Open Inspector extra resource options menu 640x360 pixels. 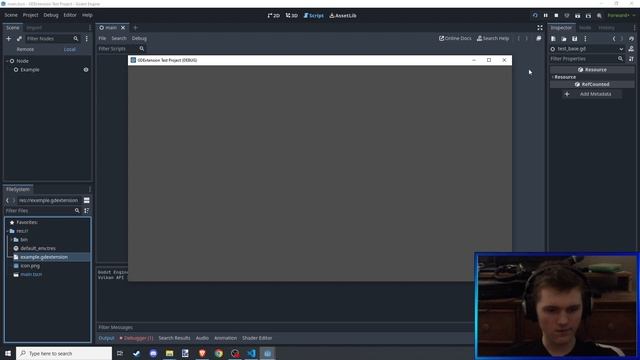(x=585, y=39)
